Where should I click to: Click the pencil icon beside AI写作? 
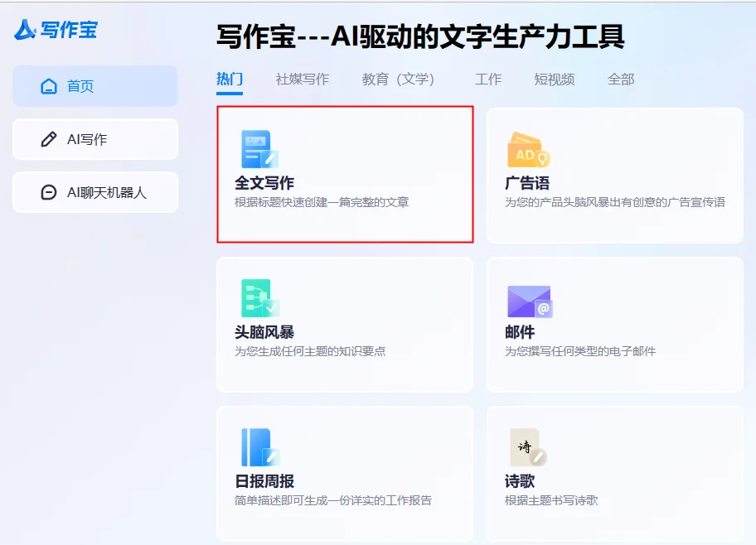pos(49,139)
